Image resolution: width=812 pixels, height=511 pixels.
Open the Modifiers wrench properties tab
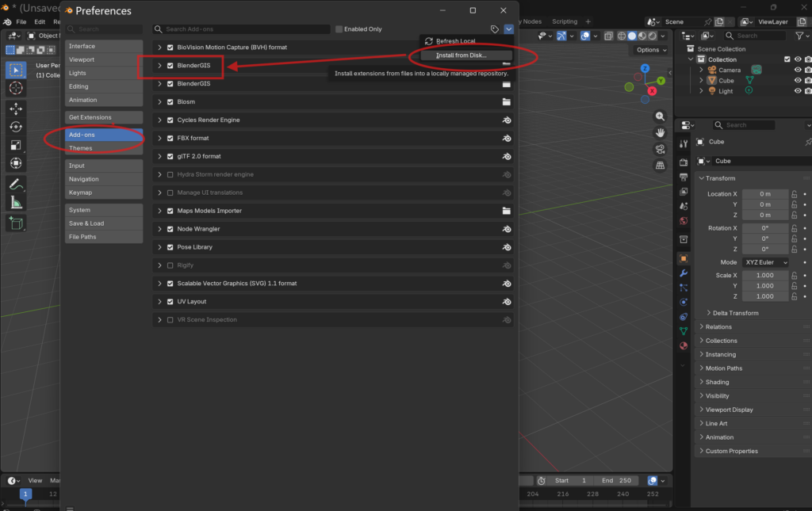[684, 273]
